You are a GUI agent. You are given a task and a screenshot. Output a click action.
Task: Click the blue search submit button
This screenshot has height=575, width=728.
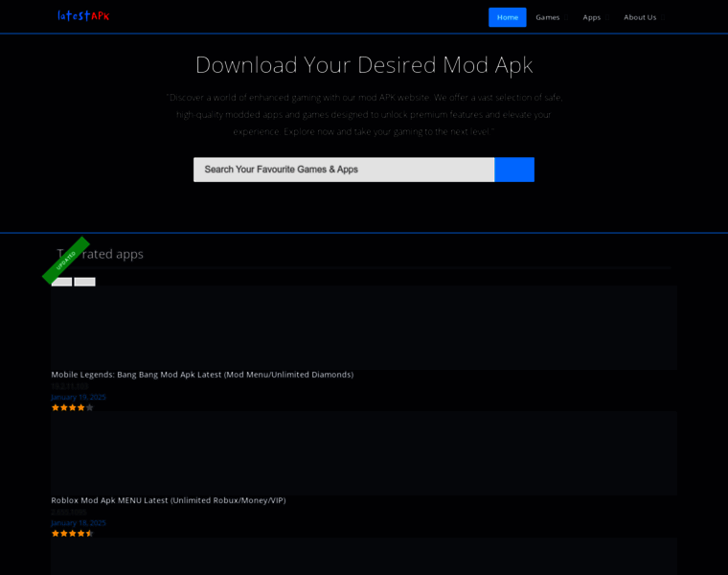coord(514,170)
